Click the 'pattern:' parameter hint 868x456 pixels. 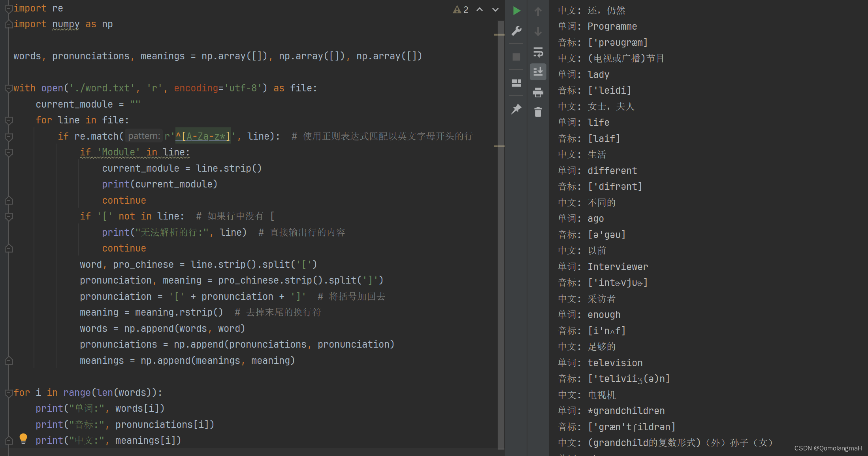tap(144, 136)
